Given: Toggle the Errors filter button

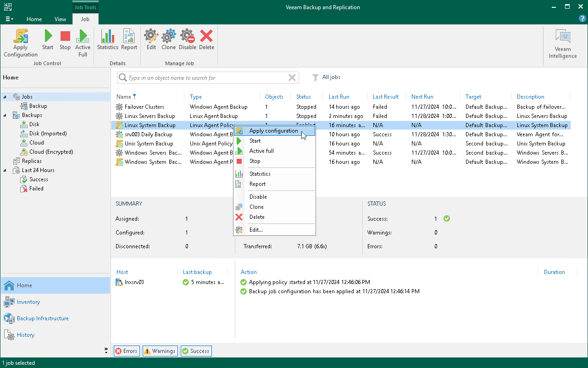Looking at the screenshot, I should [127, 351].
